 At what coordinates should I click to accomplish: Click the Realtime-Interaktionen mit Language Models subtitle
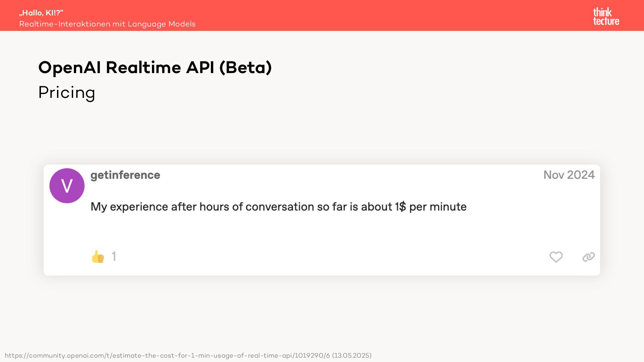(x=107, y=24)
